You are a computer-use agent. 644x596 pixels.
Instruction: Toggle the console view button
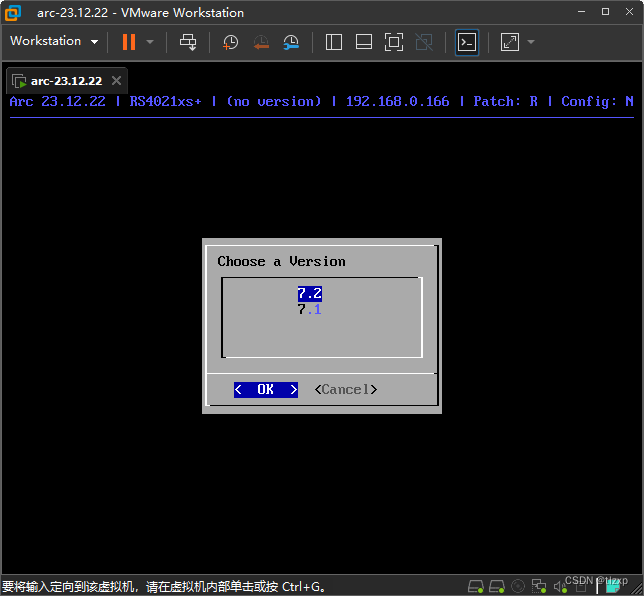[467, 42]
